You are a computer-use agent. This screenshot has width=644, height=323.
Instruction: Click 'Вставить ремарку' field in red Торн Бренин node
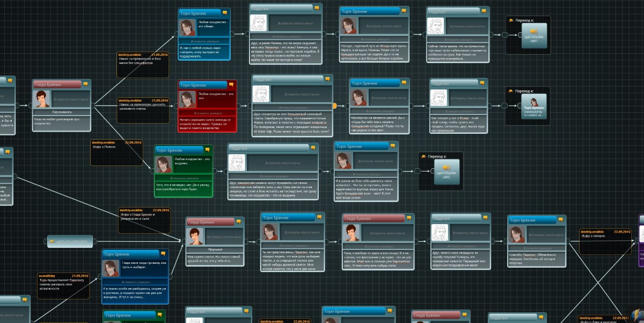208,113
